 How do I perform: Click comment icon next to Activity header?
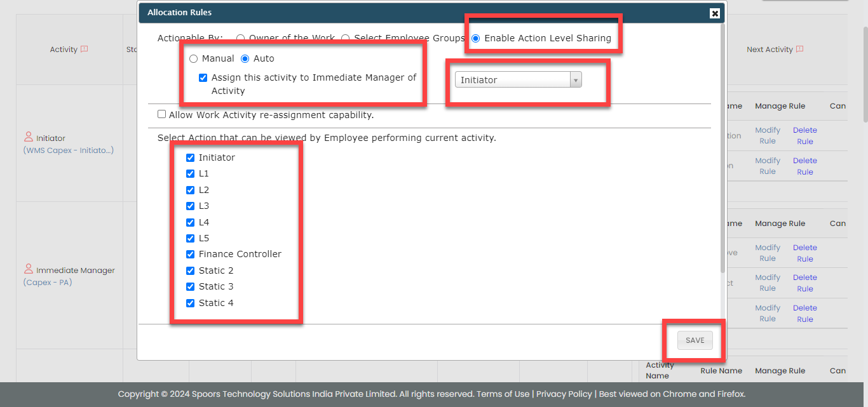pyautogui.click(x=84, y=50)
